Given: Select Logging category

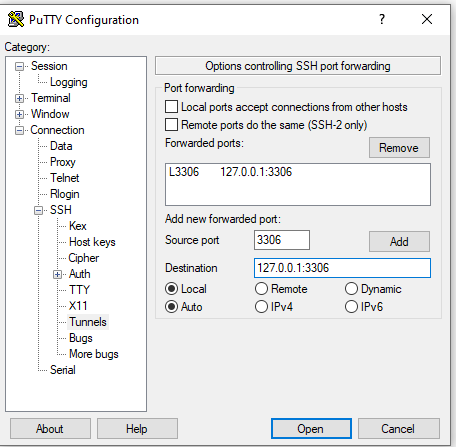Looking at the screenshot, I should (x=69, y=82).
